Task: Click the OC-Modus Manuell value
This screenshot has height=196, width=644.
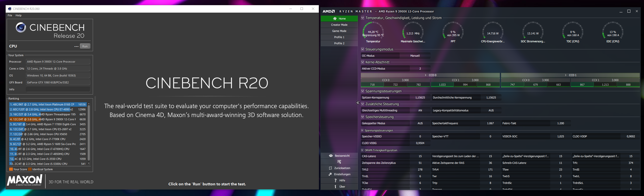Action: point(415,56)
